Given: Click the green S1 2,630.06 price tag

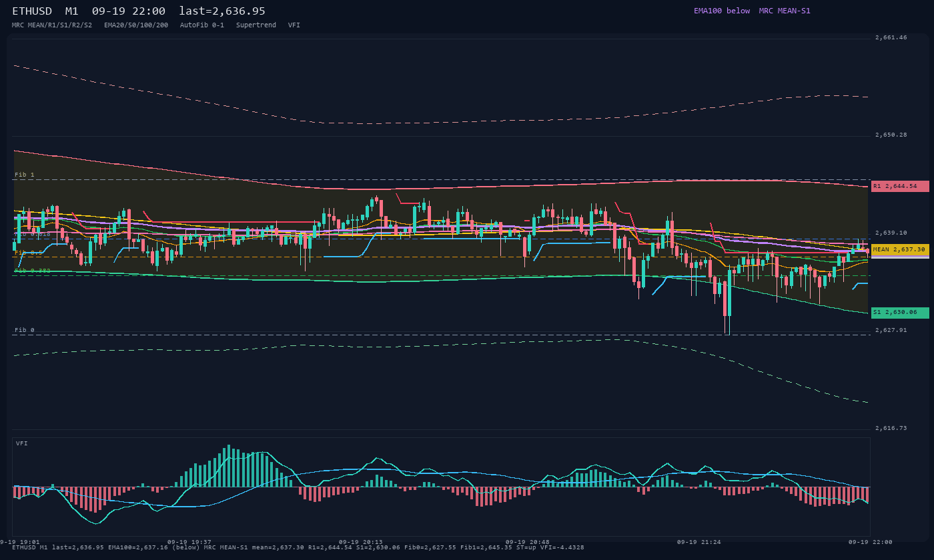Looking at the screenshot, I should [900, 313].
